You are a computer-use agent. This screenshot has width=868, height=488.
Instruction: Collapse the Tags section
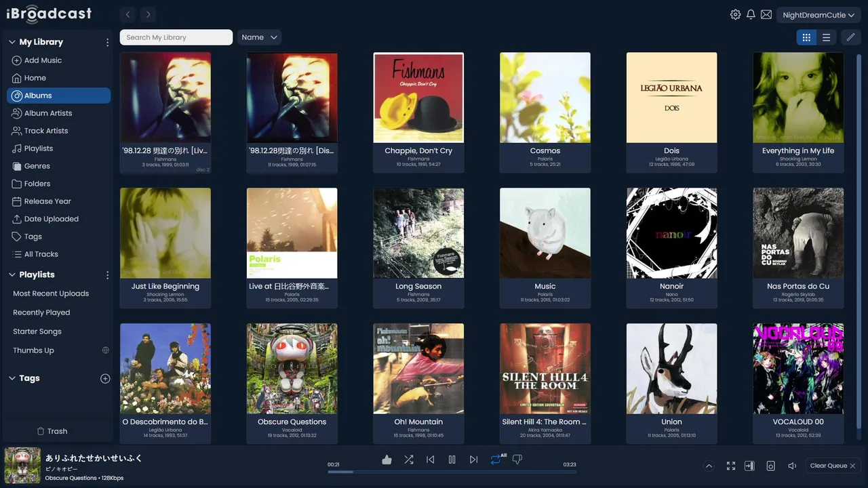[x=12, y=378]
